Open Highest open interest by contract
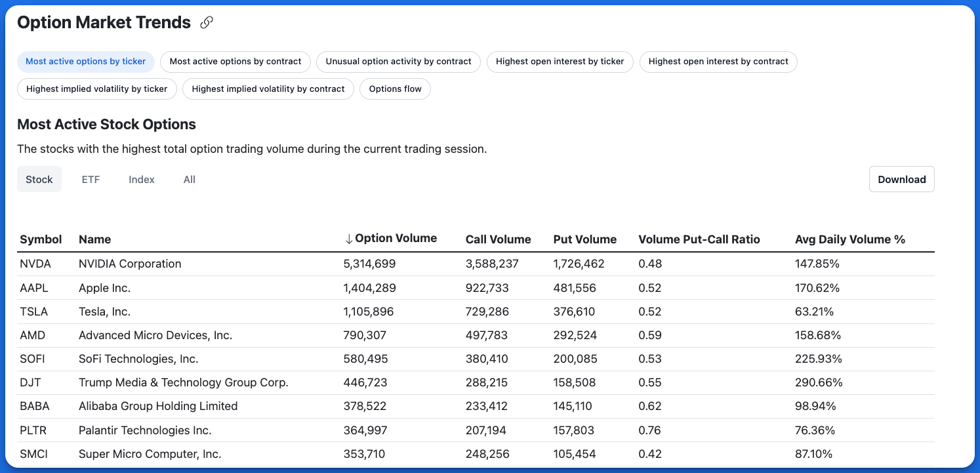Image resolution: width=980 pixels, height=473 pixels. [718, 62]
